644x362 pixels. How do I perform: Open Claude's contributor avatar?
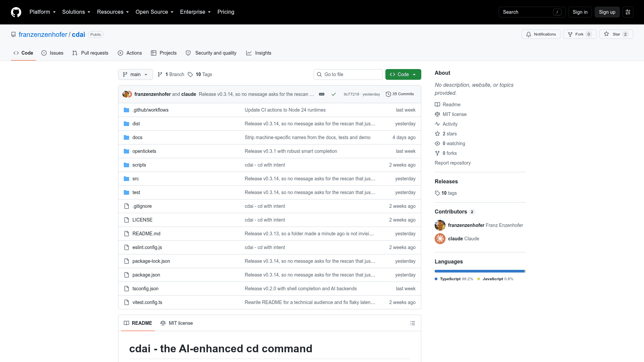pos(440,239)
